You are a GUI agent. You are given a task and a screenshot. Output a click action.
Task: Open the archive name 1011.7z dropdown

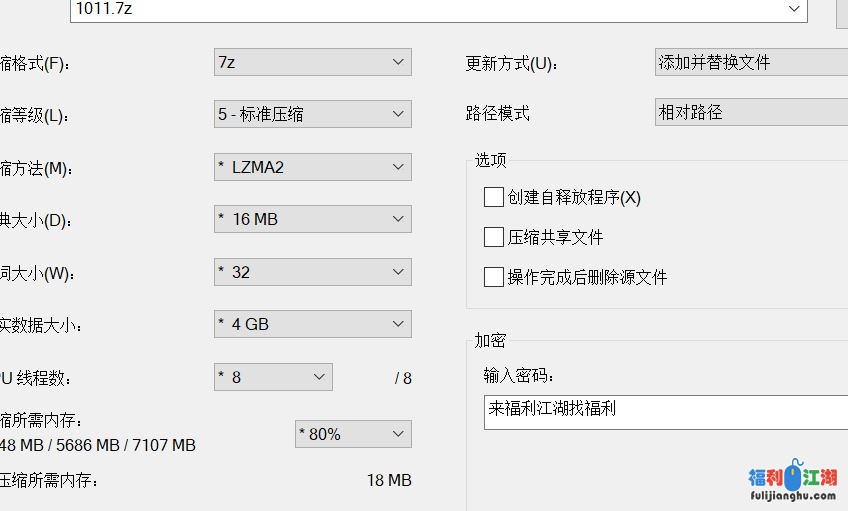(795, 9)
